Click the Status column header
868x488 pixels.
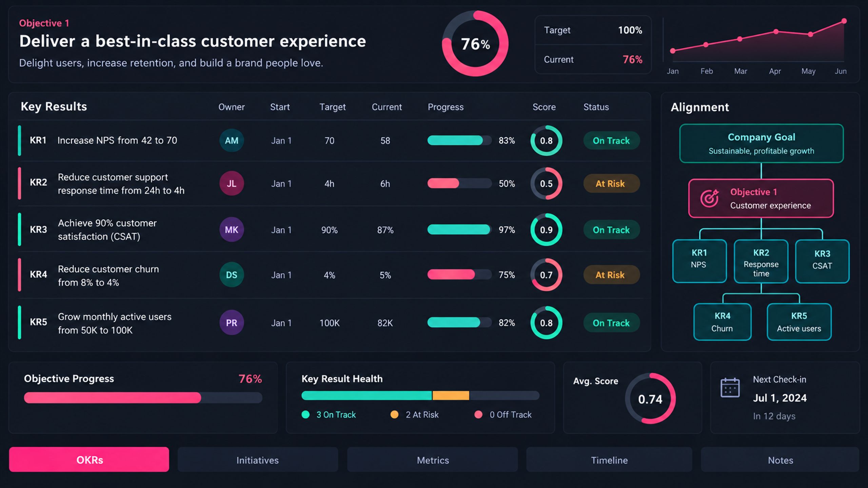596,107
